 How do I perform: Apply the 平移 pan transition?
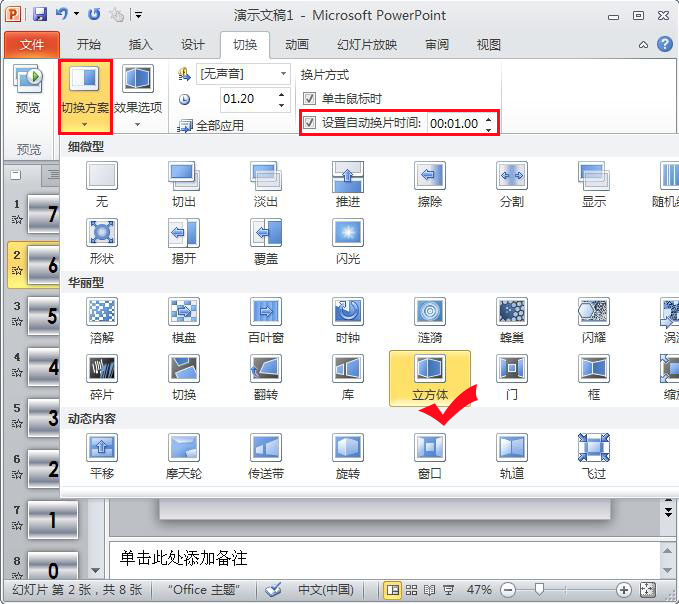(x=102, y=457)
